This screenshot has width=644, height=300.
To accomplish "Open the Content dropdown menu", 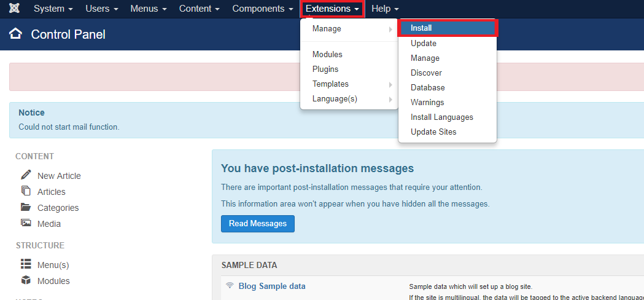I will tap(199, 9).
